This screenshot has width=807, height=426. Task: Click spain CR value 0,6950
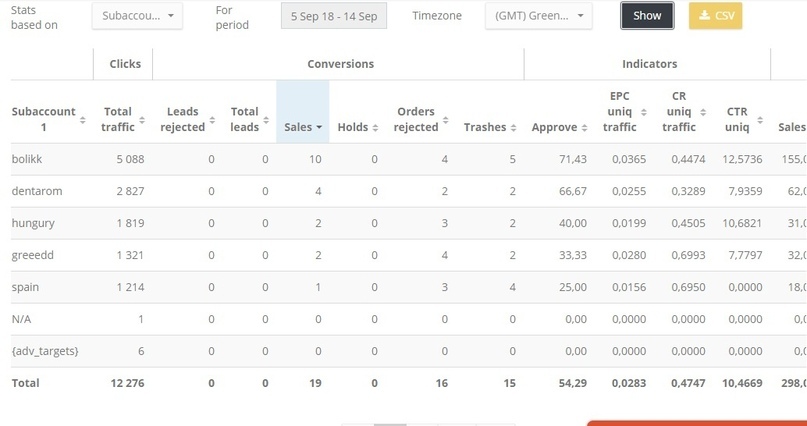688,287
